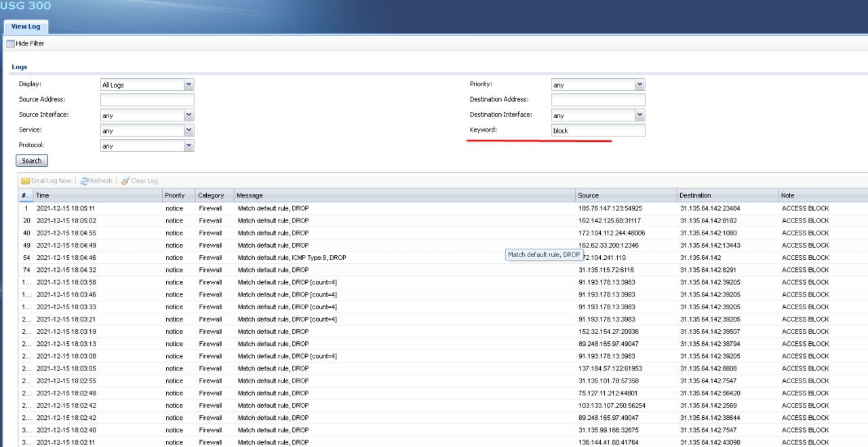Select log time 2021-12-15 18:02:11
868x447 pixels.
pos(66,442)
